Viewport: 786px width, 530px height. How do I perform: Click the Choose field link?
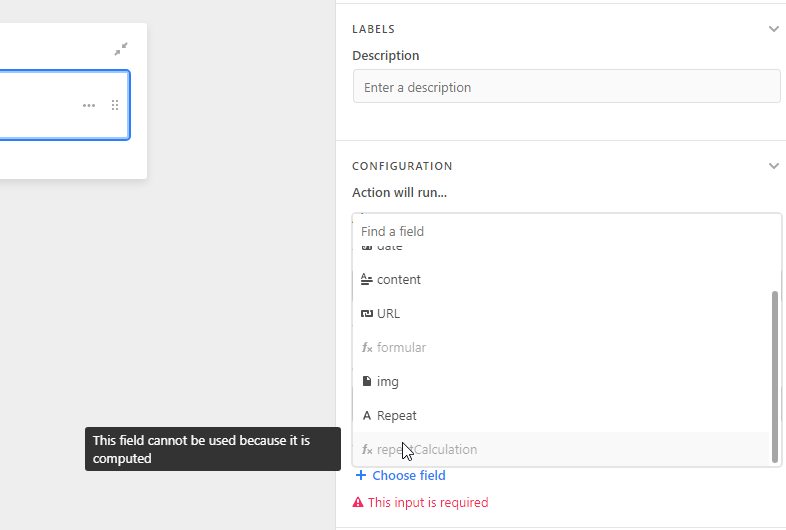click(x=409, y=475)
